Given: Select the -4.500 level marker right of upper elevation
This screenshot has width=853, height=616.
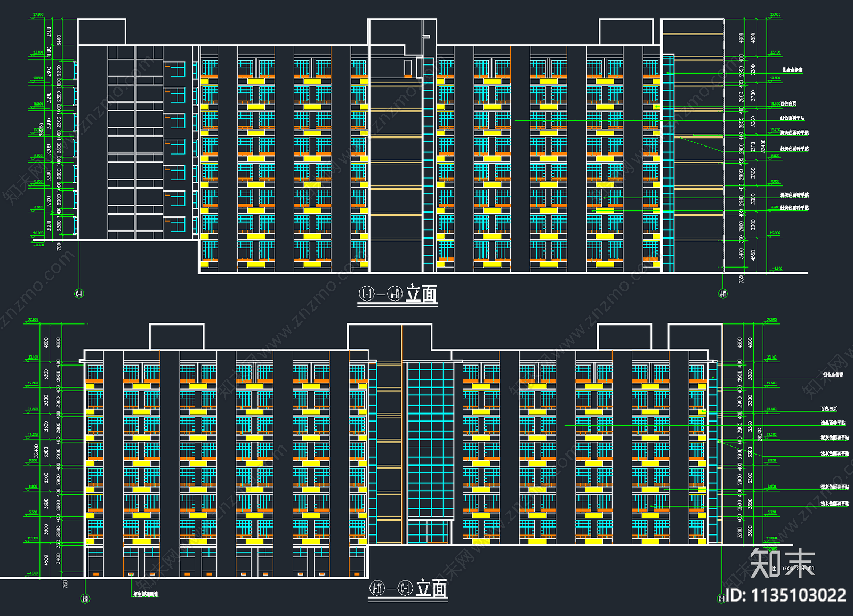Looking at the screenshot, I should click(x=777, y=269).
